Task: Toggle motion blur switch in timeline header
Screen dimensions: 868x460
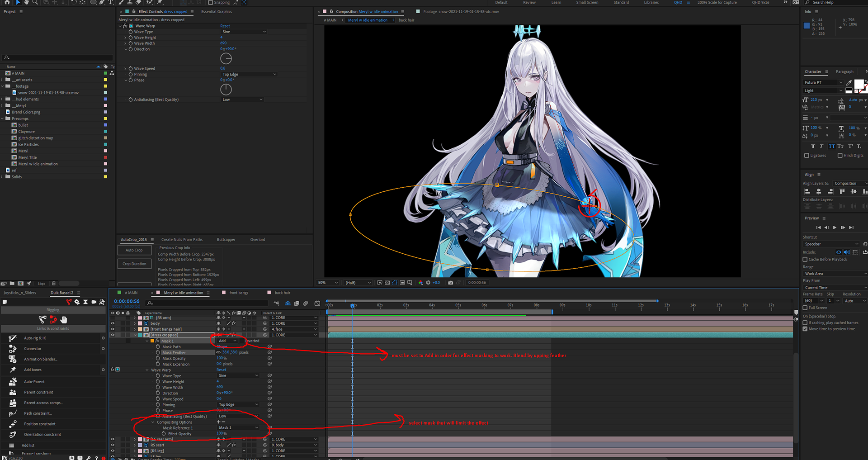Action: point(306,304)
